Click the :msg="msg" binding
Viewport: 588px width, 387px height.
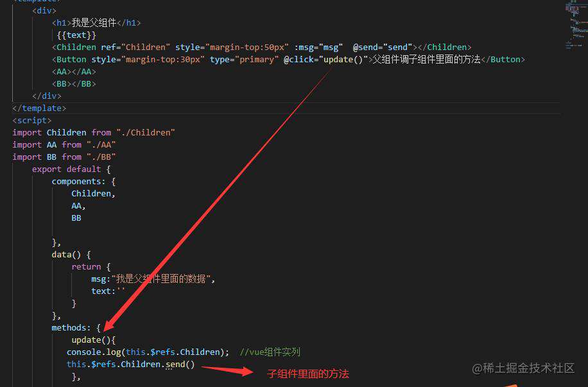point(319,47)
